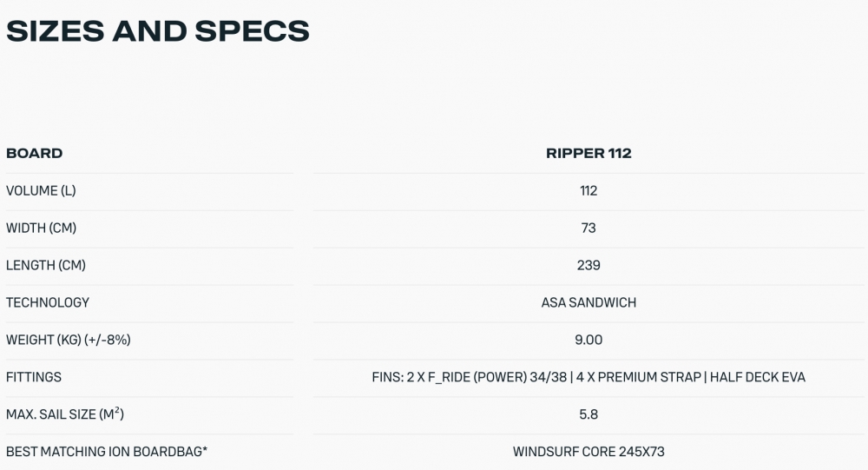Click the WINDSURF CORE 245X73 boardbag value
Viewport: 868px width, 470px height.
(x=589, y=453)
